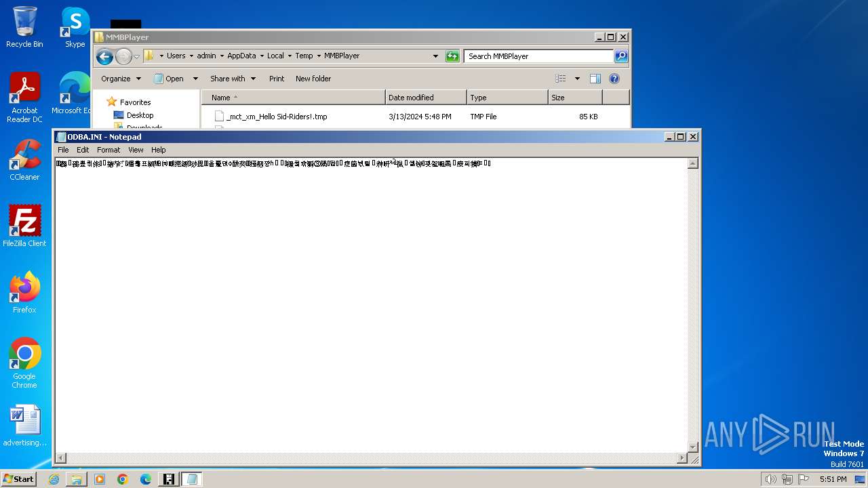The height and width of the screenshot is (488, 868).
Task: Expand the address bar history dropdown
Action: (435, 56)
